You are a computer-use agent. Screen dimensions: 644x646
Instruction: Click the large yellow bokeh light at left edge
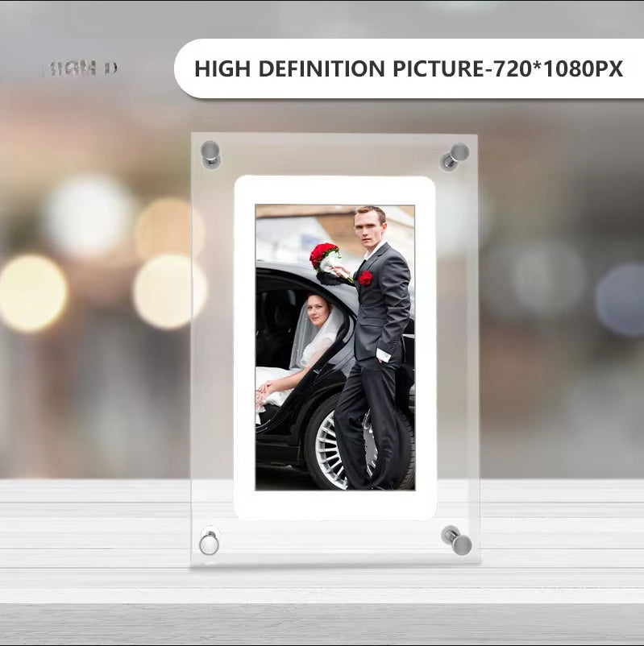pos(31,293)
